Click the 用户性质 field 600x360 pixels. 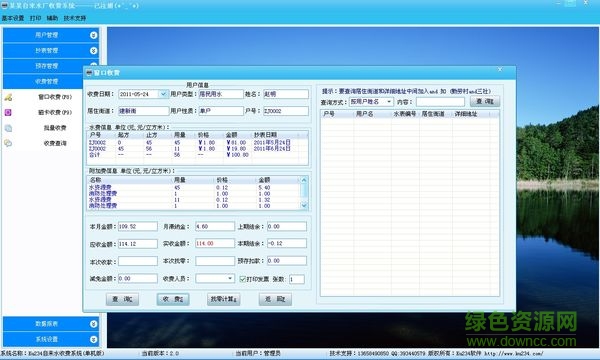[x=221, y=111]
